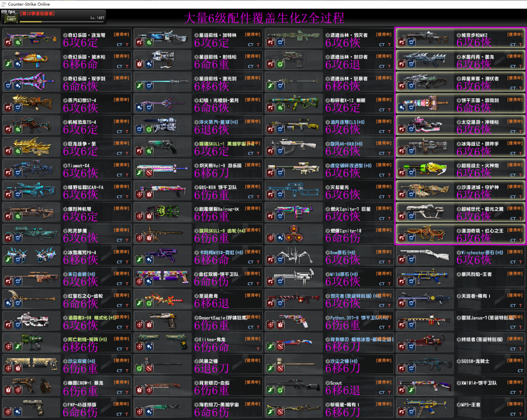
Task: Click 使用中 label on 维京步枪MK2 row
Action: coord(515,34)
